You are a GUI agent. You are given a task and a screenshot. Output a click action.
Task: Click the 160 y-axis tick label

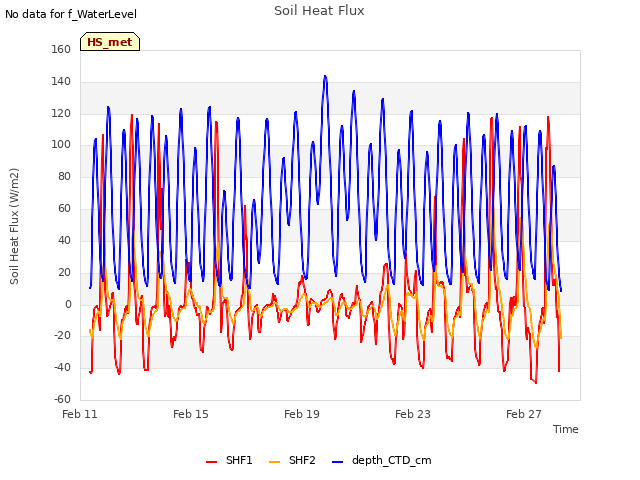click(61, 49)
